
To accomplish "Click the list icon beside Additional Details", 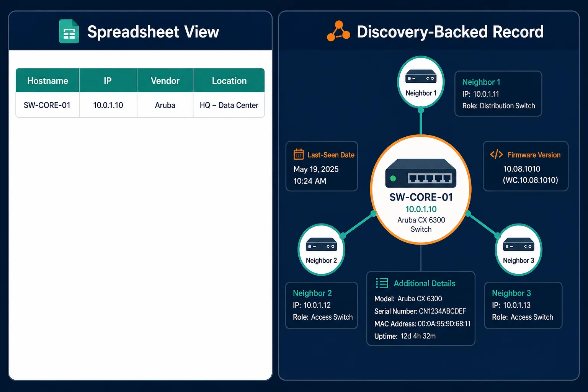I will 382,283.
